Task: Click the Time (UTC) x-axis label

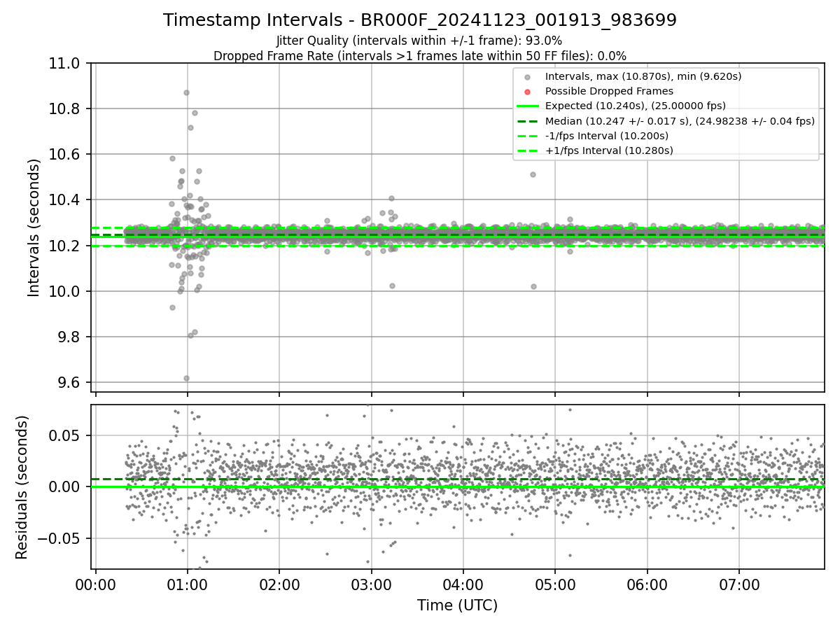Action: click(x=457, y=605)
